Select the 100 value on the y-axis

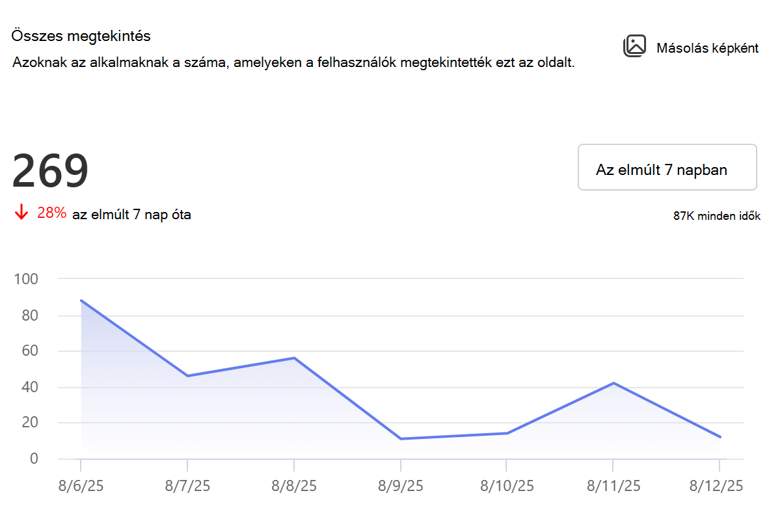point(26,279)
